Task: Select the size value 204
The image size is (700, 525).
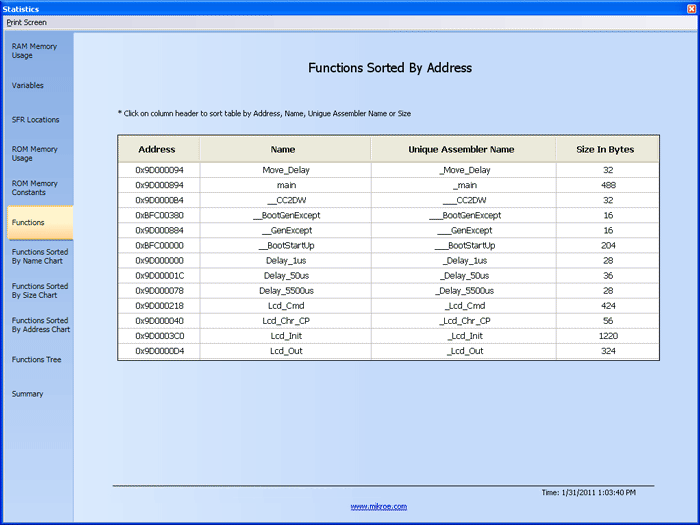Action: [608, 246]
